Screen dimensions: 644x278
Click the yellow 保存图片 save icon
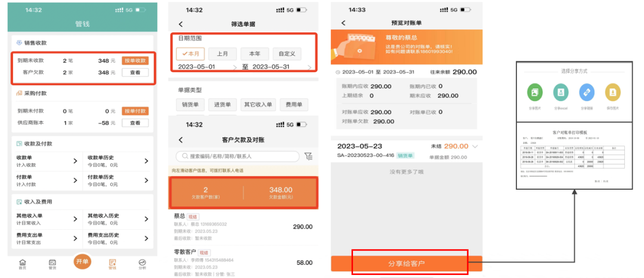click(x=612, y=92)
